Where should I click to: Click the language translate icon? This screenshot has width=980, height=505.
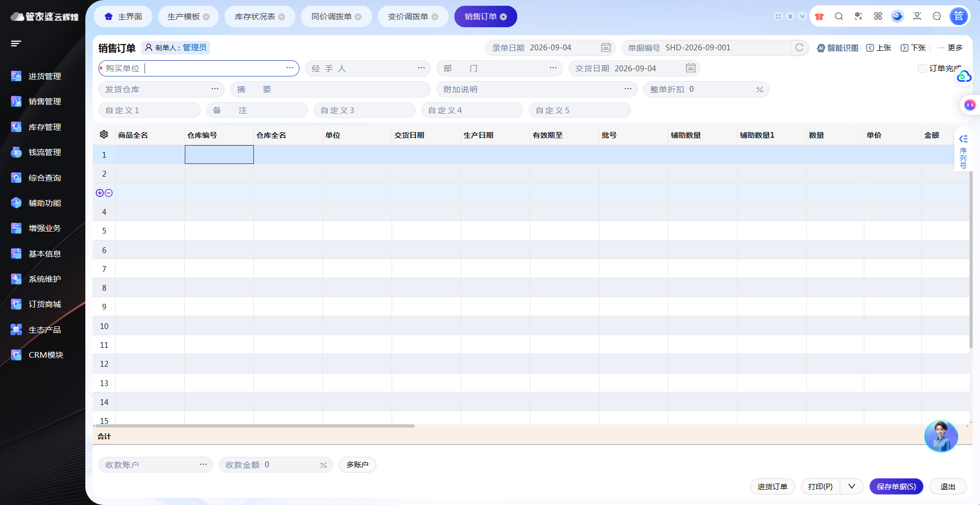859,16
